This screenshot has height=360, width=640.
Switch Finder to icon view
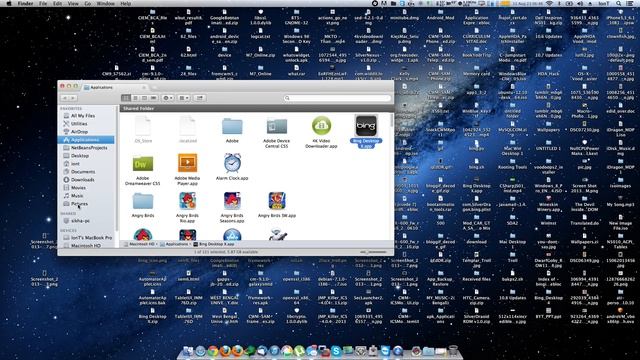(x=126, y=98)
